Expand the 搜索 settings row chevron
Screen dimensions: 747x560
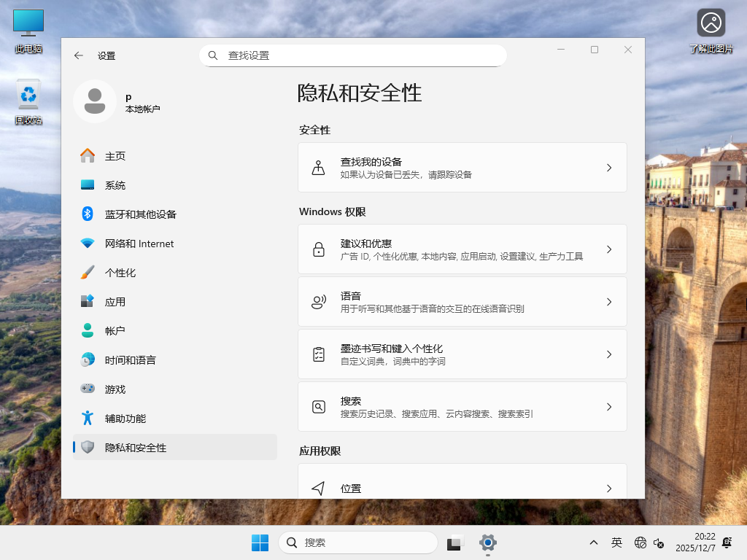pos(609,407)
